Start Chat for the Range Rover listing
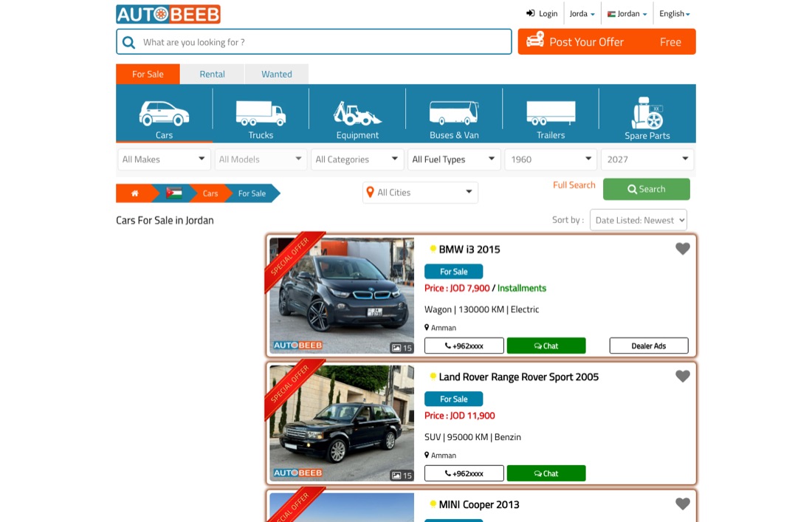This screenshot has height=522, width=812. pyautogui.click(x=546, y=473)
